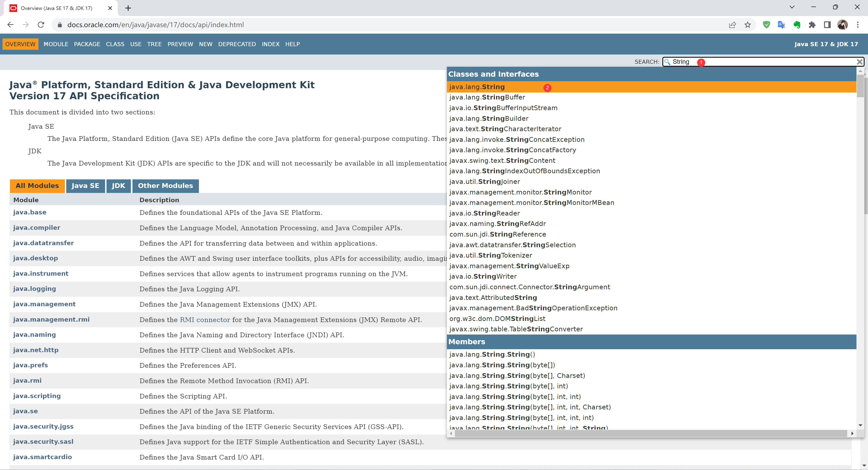Open the Chrome profile avatar

842,25
